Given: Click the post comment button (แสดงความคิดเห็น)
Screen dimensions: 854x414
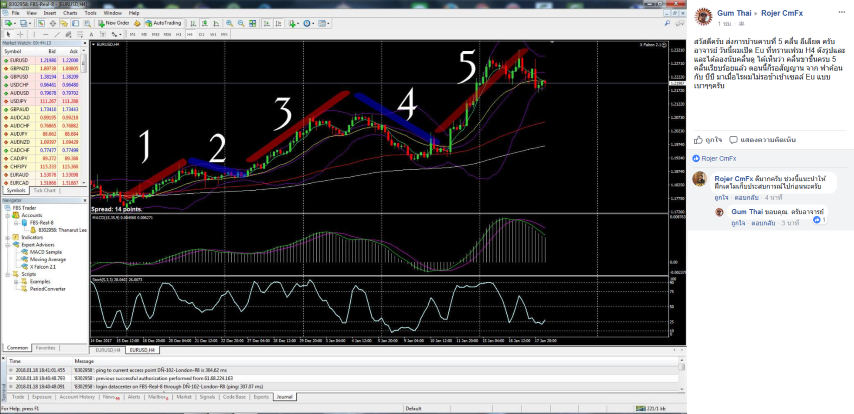Looking at the screenshot, I should pos(762,139).
